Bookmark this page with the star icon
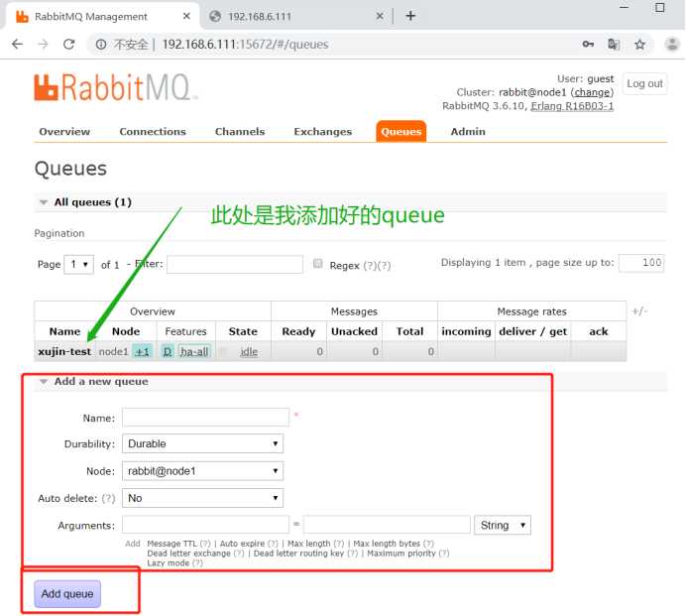Screen dimensions: 686x616 pos(639,45)
